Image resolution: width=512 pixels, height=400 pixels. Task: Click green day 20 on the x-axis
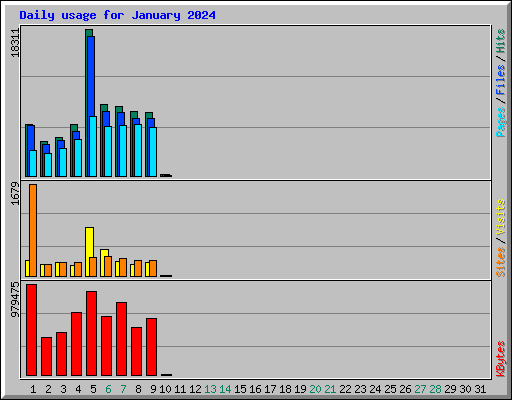point(315,389)
